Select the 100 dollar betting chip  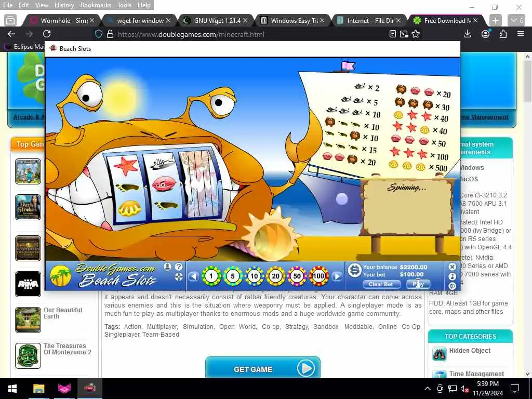click(x=318, y=276)
